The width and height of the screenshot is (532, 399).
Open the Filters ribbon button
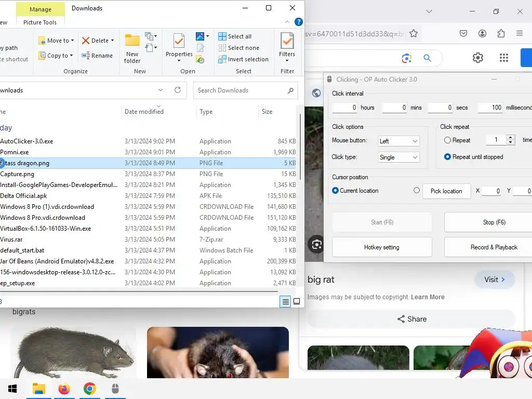point(287,47)
